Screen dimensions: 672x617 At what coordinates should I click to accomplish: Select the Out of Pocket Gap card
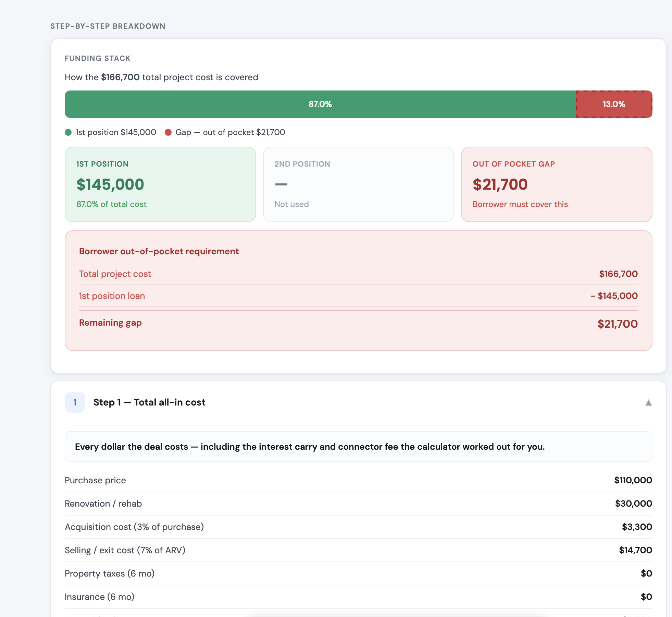(x=557, y=184)
